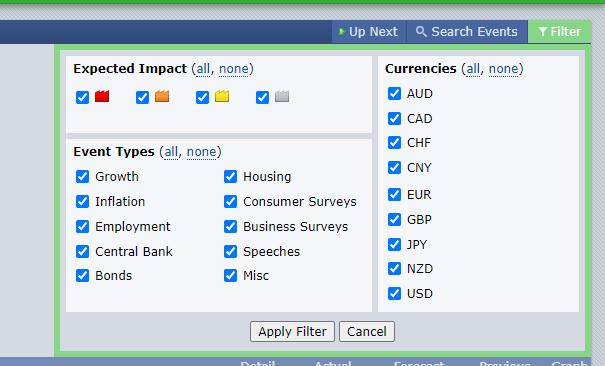Screen dimensions: 605x366
Task: Toggle the Inflation checkbox
Action: [x=82, y=201]
